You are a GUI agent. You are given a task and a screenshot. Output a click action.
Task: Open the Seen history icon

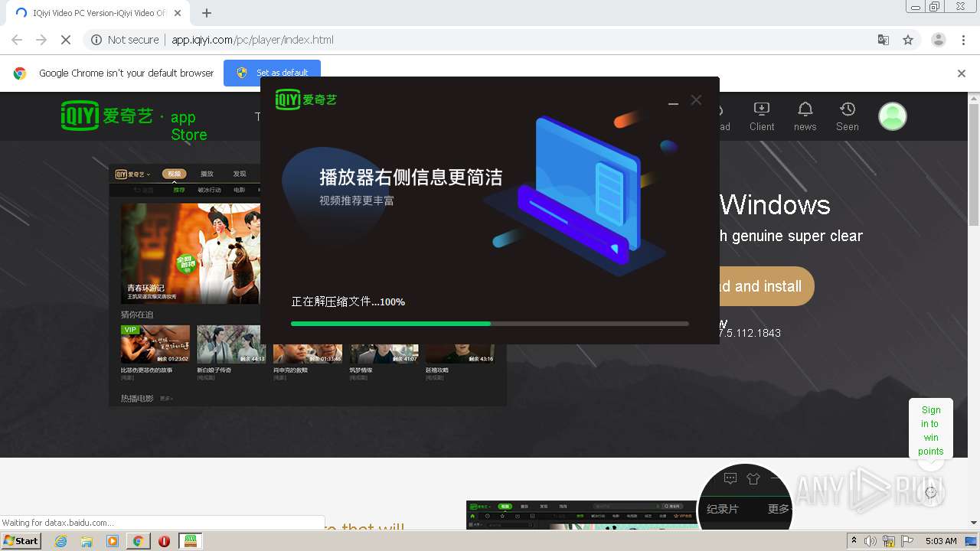[x=847, y=116]
